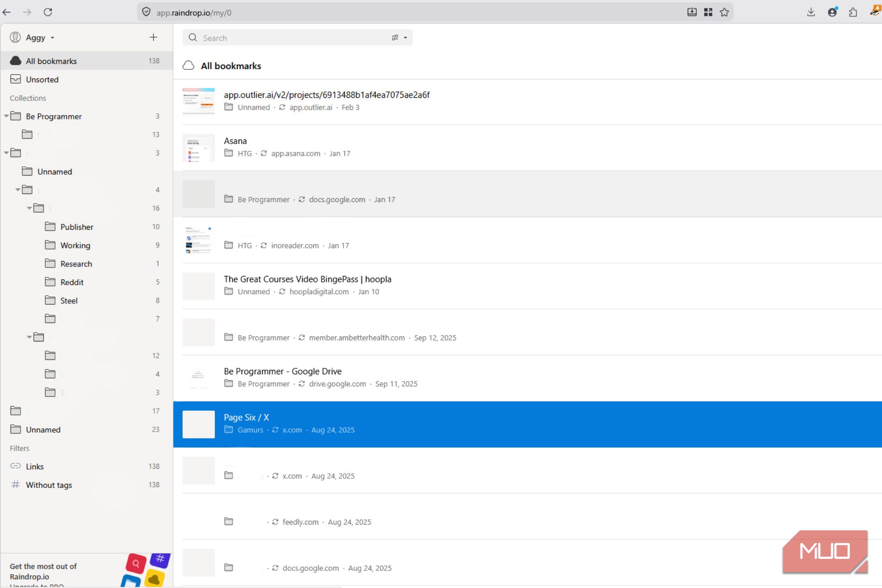Click the plus icon to add bookmark
The height and width of the screenshot is (588, 882).
[x=153, y=37]
